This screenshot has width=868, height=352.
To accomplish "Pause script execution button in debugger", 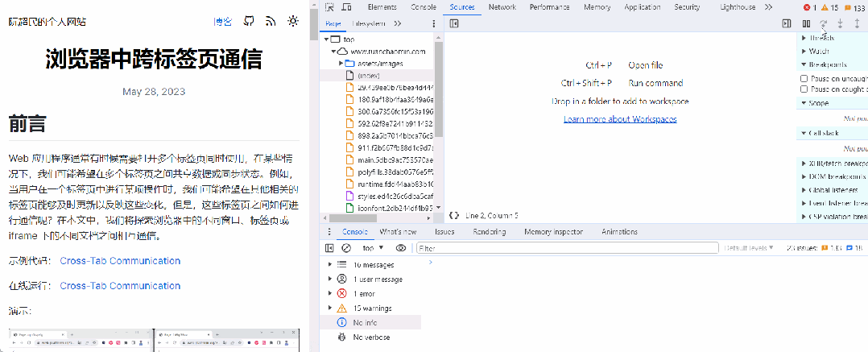I will coord(806,23).
